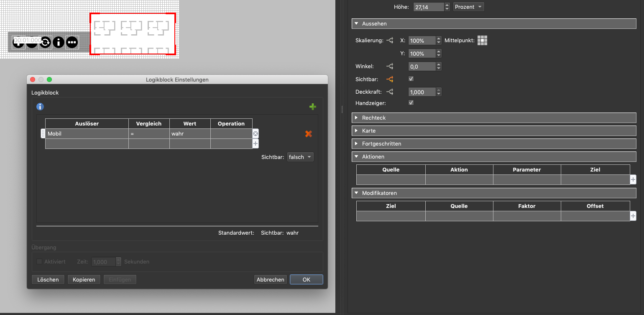The height and width of the screenshot is (315, 644).
Task: Click the Deckkraft 1,000 field
Action: pyautogui.click(x=422, y=92)
